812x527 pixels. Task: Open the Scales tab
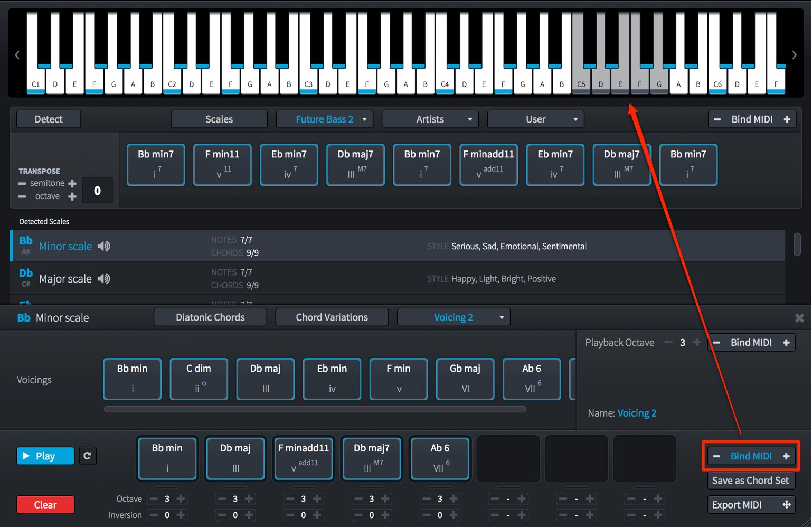[219, 119]
